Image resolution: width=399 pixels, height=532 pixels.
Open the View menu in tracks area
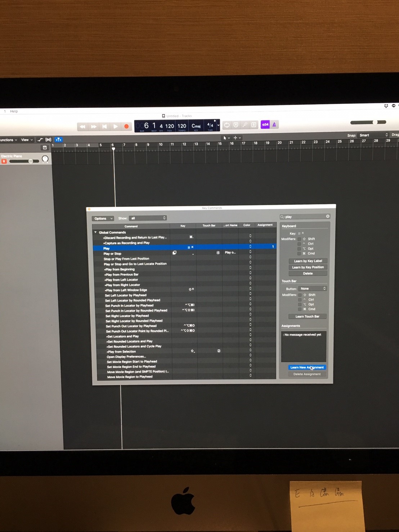(x=27, y=140)
